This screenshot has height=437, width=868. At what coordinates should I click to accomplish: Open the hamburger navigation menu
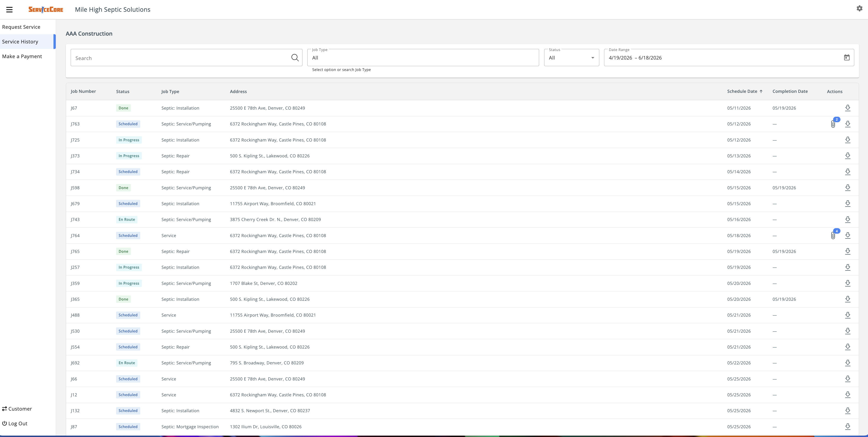[9, 9]
